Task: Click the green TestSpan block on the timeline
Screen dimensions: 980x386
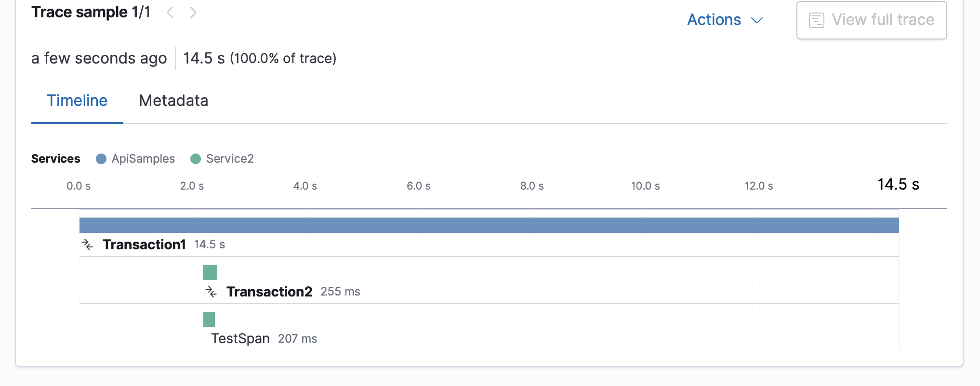Action: click(208, 319)
